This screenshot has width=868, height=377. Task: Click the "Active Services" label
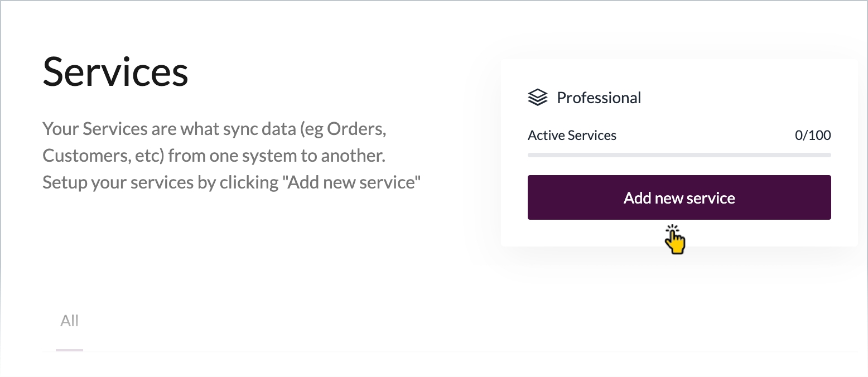pos(572,136)
